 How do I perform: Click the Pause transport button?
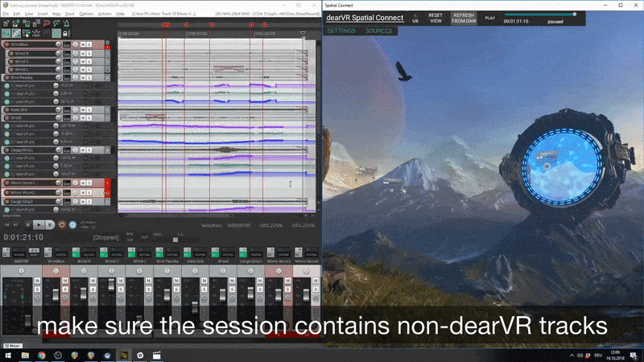point(50,225)
